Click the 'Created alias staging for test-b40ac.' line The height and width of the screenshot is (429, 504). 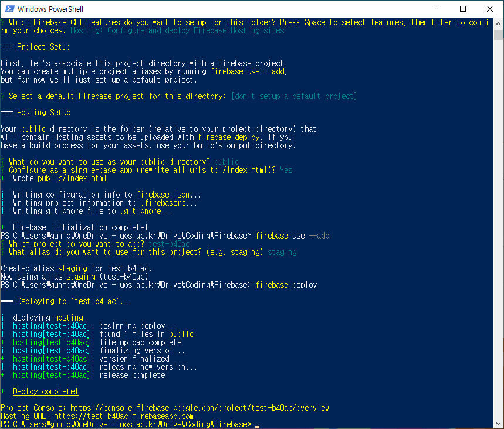click(x=76, y=268)
